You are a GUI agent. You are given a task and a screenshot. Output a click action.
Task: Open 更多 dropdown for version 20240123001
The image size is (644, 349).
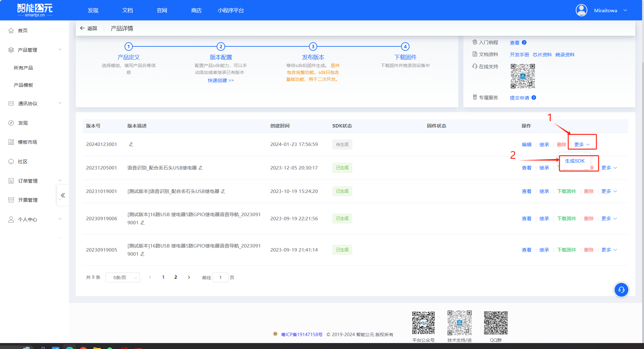point(582,144)
